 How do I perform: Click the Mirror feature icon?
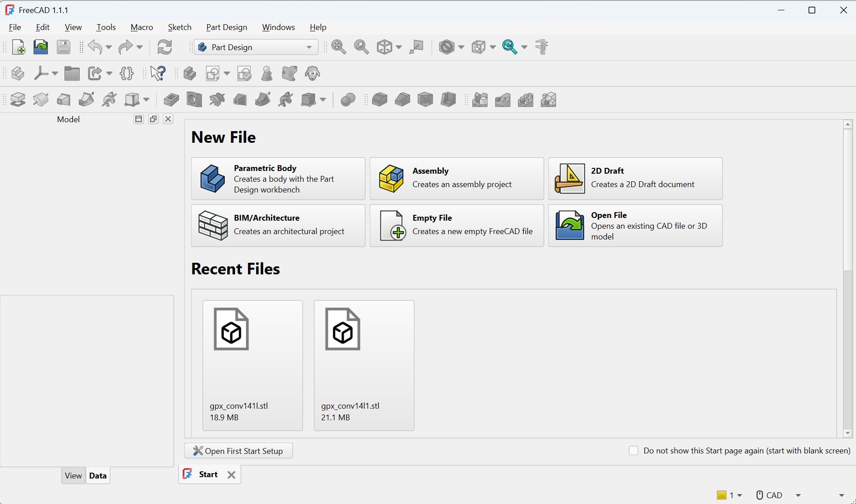pyautogui.click(x=480, y=99)
